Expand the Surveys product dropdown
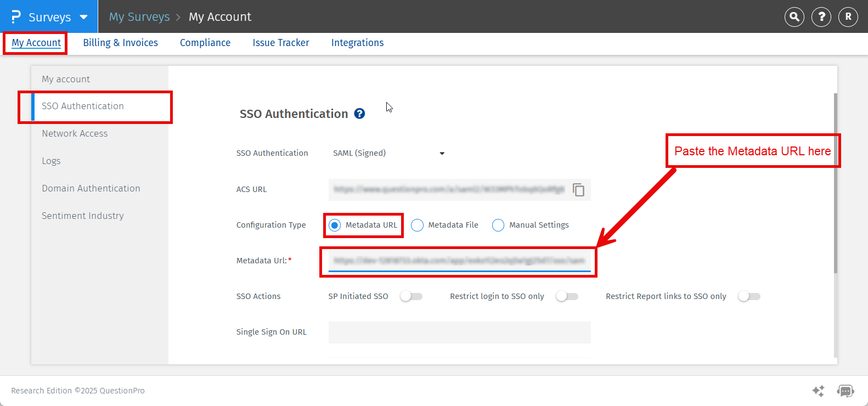The height and width of the screenshot is (406, 868). (83, 17)
